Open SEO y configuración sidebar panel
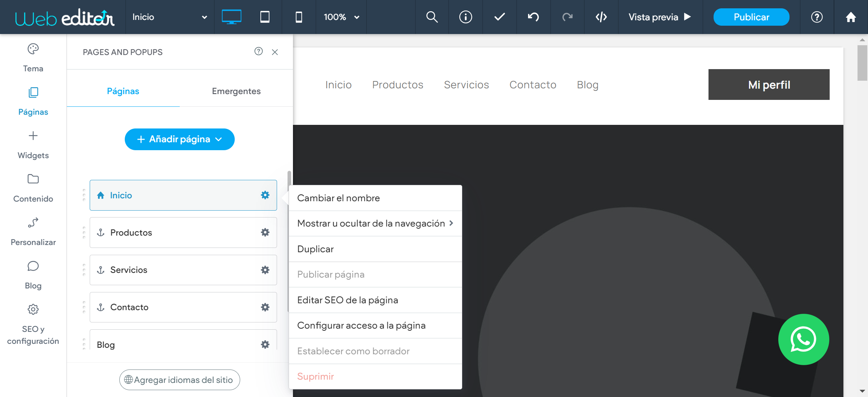 [x=33, y=324]
